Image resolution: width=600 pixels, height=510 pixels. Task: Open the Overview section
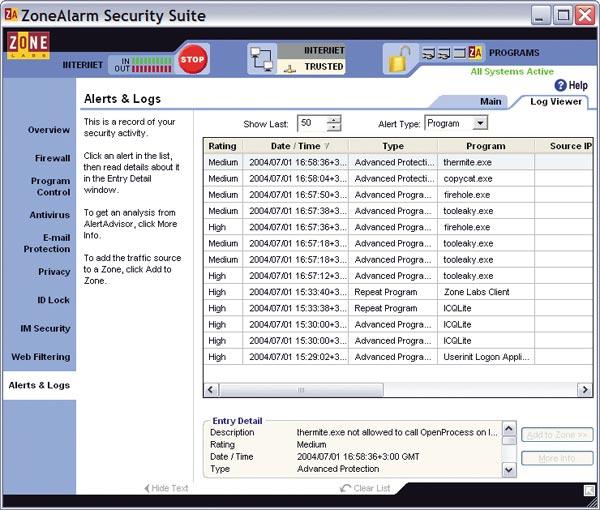49,130
